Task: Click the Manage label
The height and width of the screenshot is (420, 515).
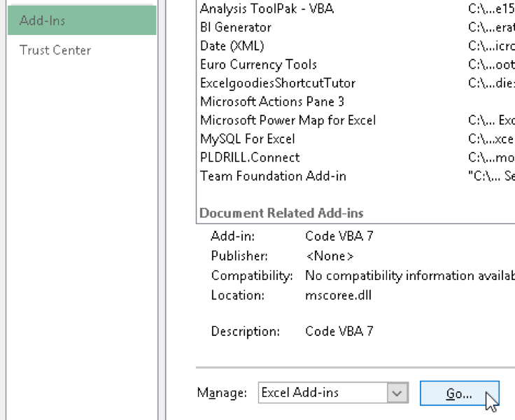Action: click(x=222, y=393)
